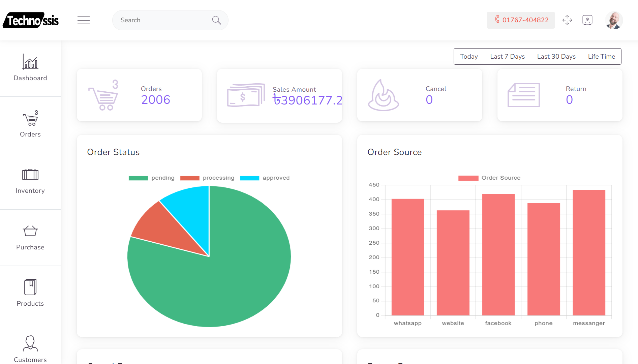This screenshot has width=638, height=364.
Task: Toggle the Order Source legend swatch
Action: tap(468, 178)
